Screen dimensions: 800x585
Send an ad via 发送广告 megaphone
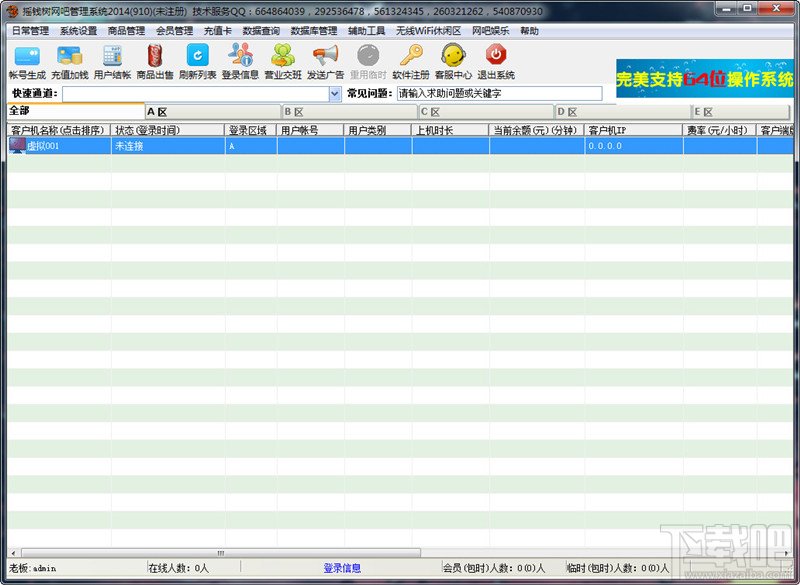pyautogui.click(x=326, y=55)
